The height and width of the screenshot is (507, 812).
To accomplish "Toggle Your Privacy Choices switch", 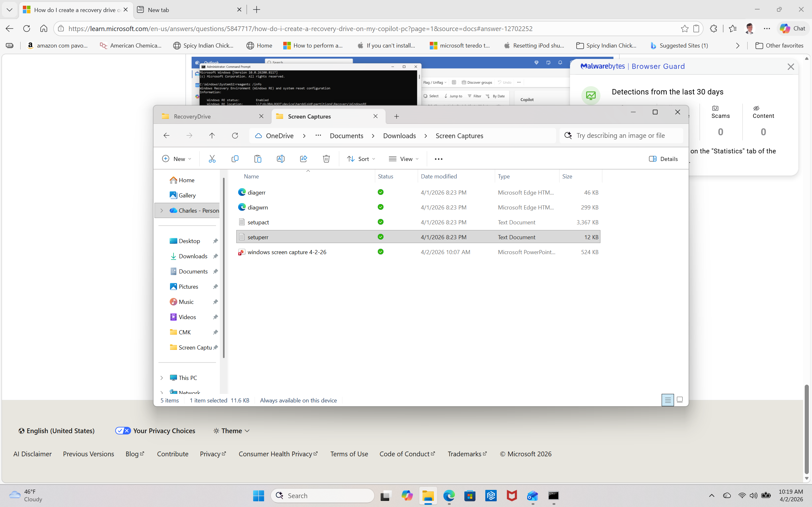I will pos(123,431).
